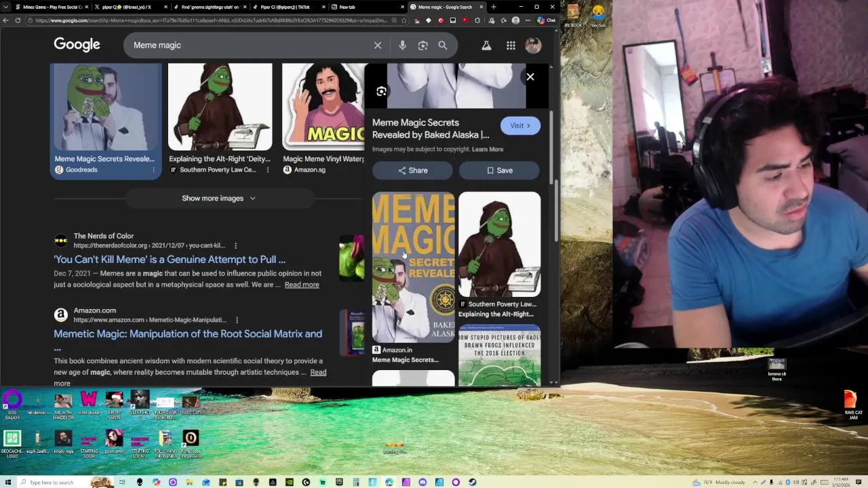Open the tab search dropdown arrow

click(x=7, y=7)
